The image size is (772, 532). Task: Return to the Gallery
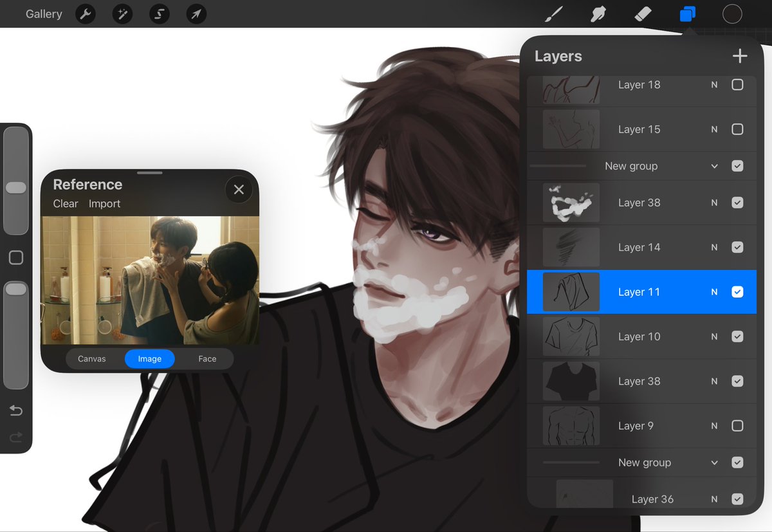(44, 14)
